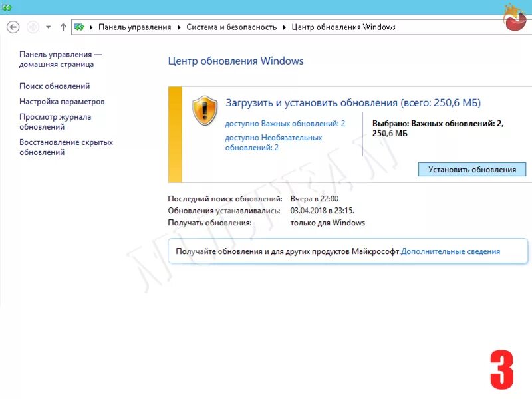The width and height of the screenshot is (532, 399).
Task: Click the только для Windows value
Action: coord(328,223)
